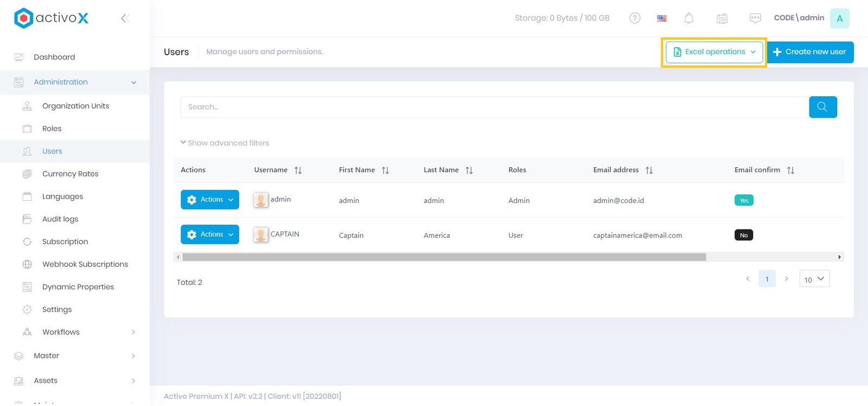Open the help question mark icon

tap(635, 18)
